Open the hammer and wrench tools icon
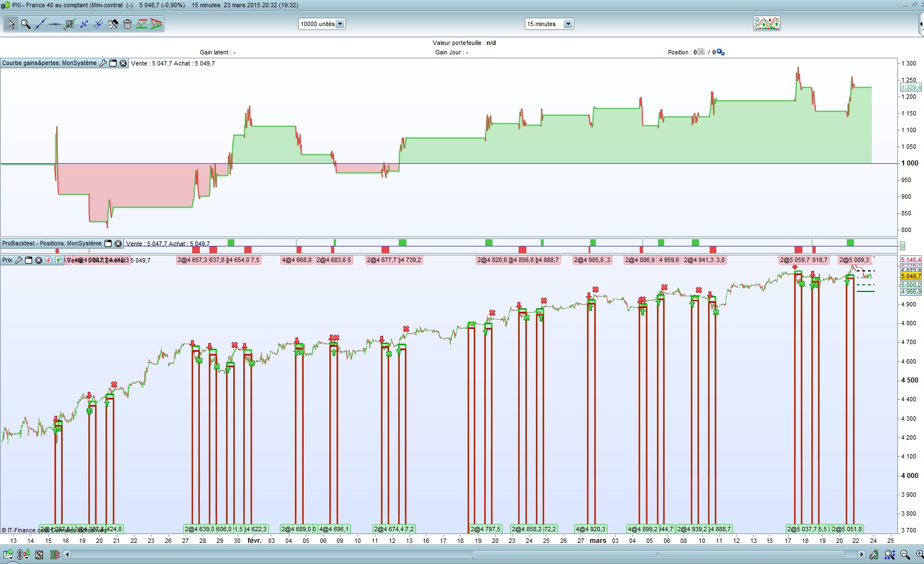The height and width of the screenshot is (564, 924). point(113,24)
